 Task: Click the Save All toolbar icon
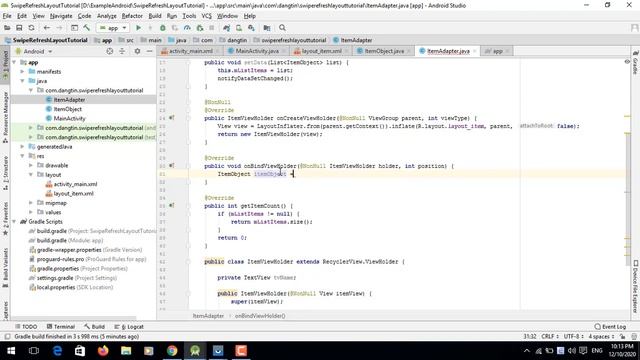[x=19, y=28]
